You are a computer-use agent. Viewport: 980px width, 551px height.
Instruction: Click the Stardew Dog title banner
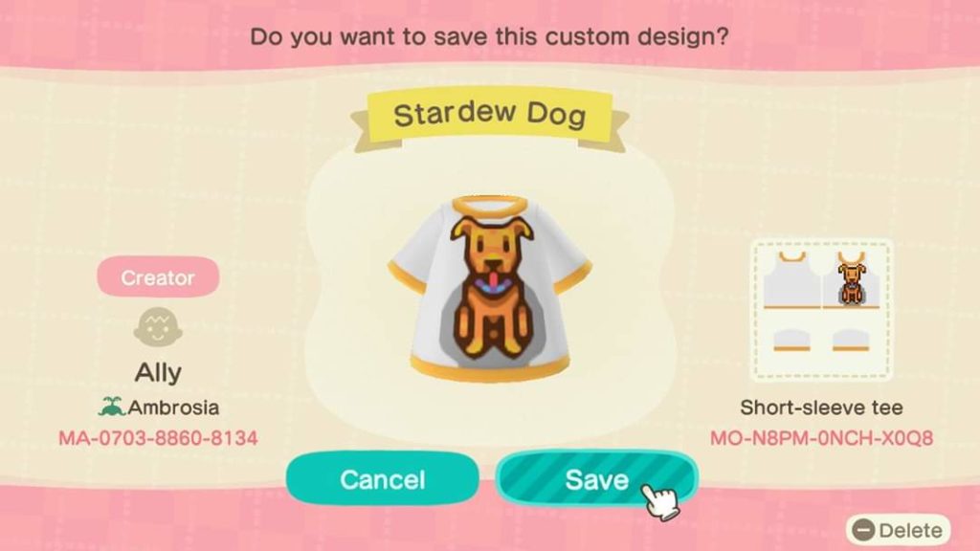(x=489, y=116)
